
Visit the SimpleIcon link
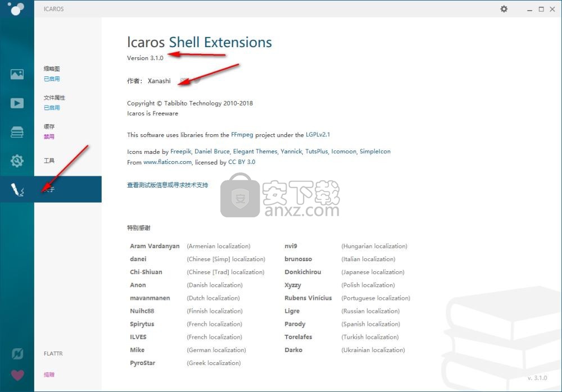coord(375,152)
